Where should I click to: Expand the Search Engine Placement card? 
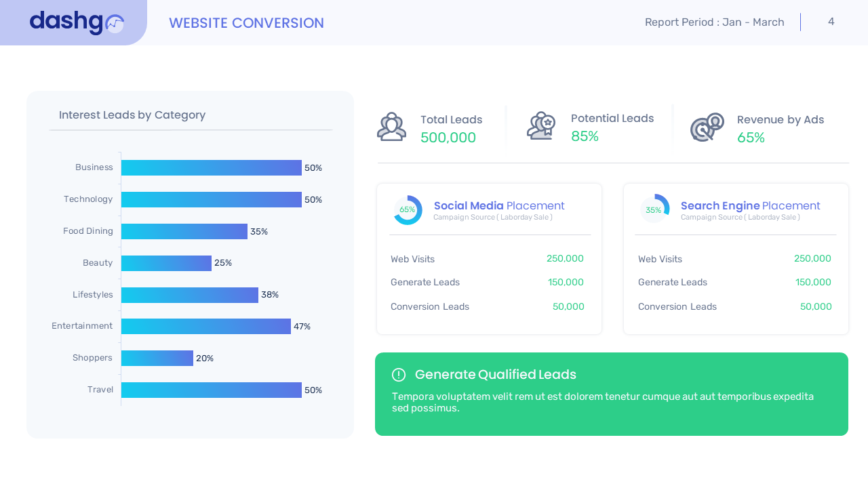point(736,259)
